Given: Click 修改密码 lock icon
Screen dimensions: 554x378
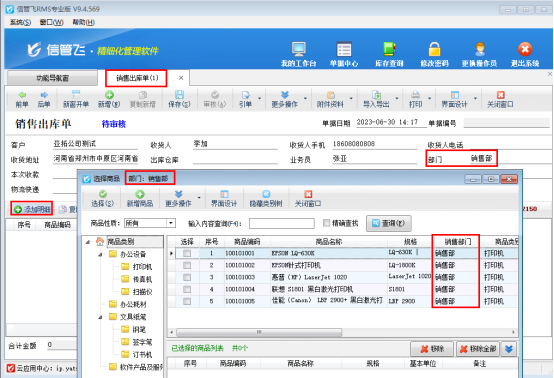Looking at the screenshot, I should [x=434, y=49].
